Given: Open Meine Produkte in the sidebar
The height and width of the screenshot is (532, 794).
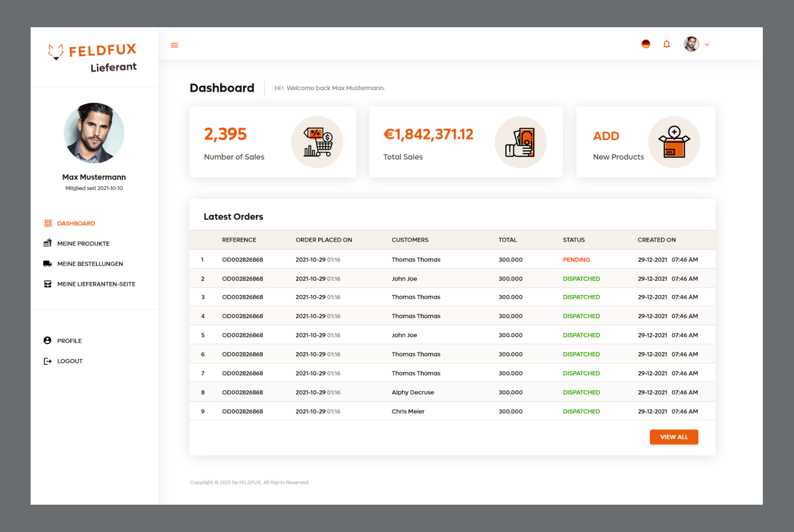Looking at the screenshot, I should coord(83,244).
